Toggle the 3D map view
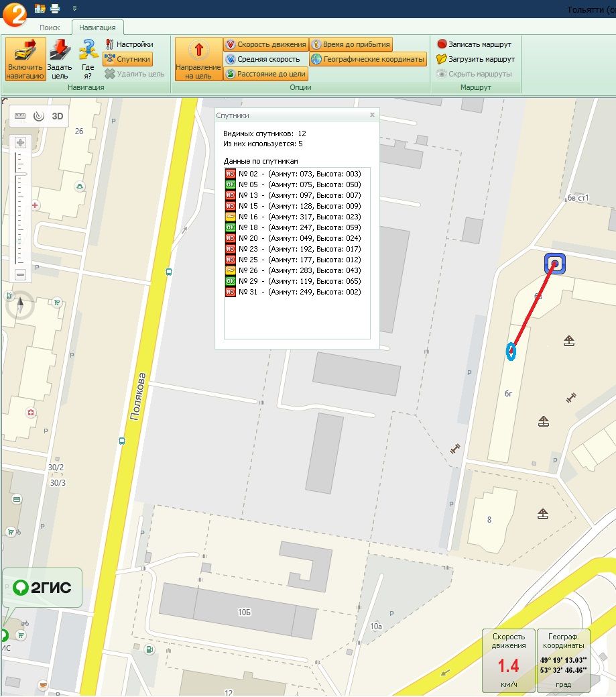This screenshot has width=616, height=697. [x=58, y=116]
